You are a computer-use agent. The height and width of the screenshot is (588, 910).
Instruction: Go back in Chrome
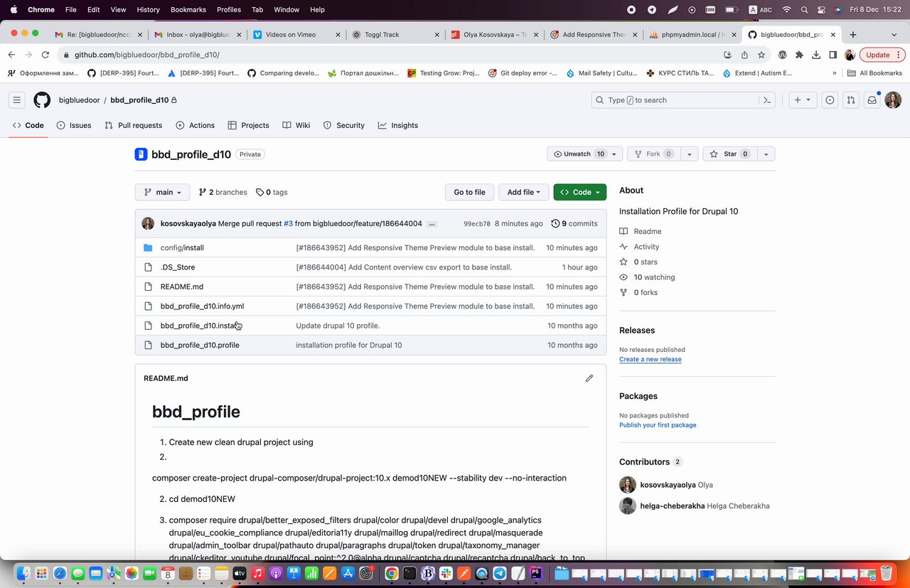tap(11, 55)
